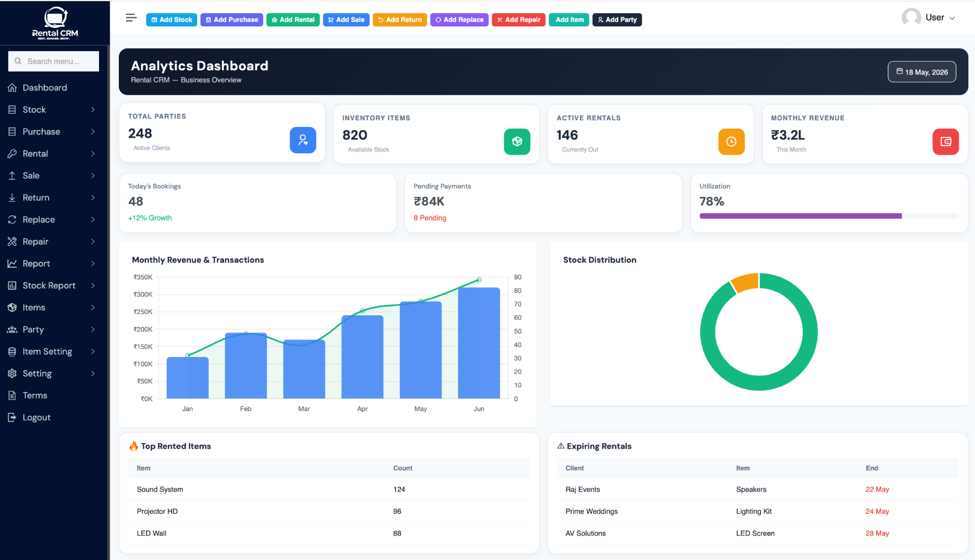Open the Party menu item
The image size is (975, 560).
click(x=53, y=330)
